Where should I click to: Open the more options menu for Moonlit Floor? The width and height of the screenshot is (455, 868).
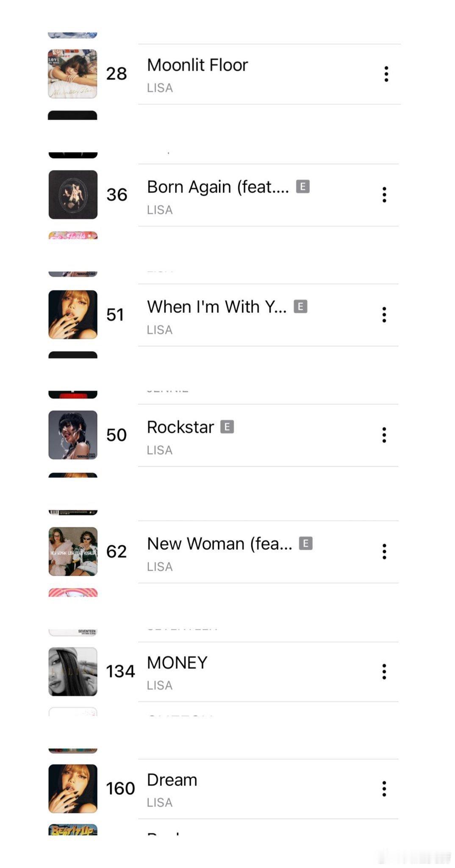(x=386, y=74)
